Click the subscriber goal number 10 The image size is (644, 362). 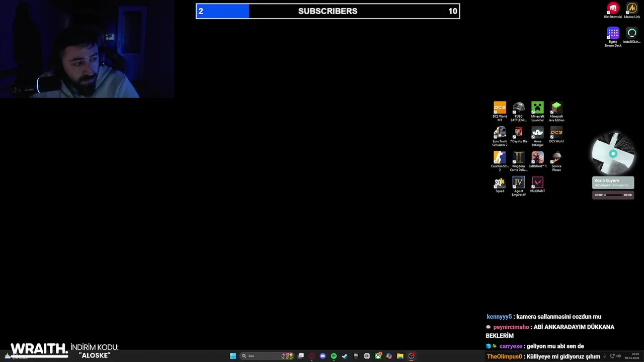click(453, 11)
